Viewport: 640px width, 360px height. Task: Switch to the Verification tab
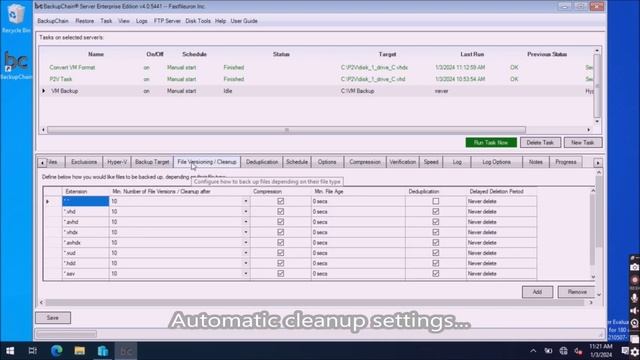pos(402,162)
